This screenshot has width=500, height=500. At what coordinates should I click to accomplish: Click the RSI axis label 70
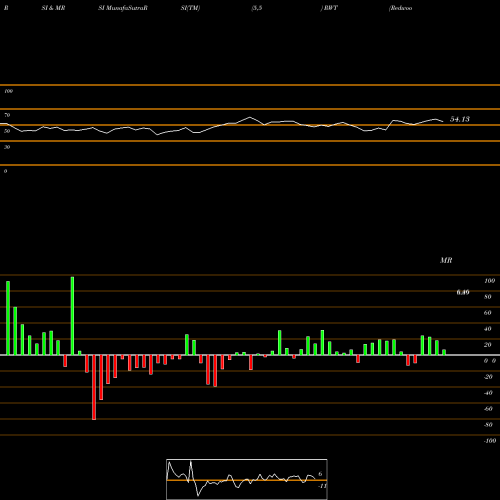coord(7,115)
